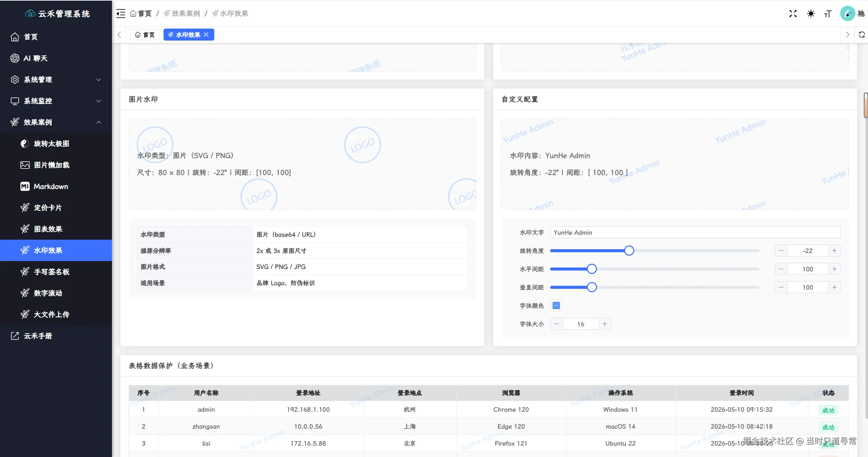Open the user avatar menu
The width and height of the screenshot is (868, 457).
tap(847, 14)
